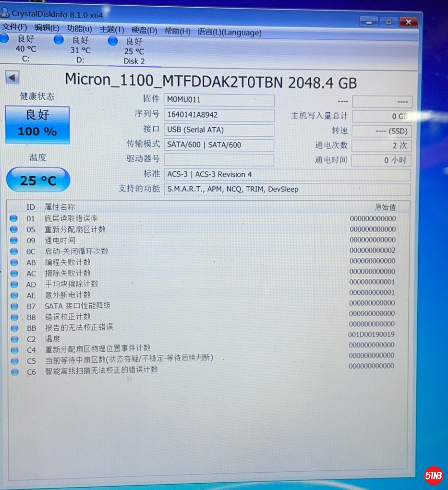This screenshot has width=448, height=490.
Task: Select the Disk 2 status icon
Action: [x=113, y=41]
